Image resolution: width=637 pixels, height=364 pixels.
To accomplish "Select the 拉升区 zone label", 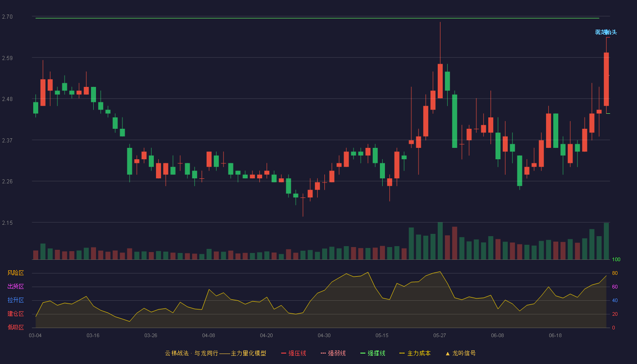I will 15,300.
